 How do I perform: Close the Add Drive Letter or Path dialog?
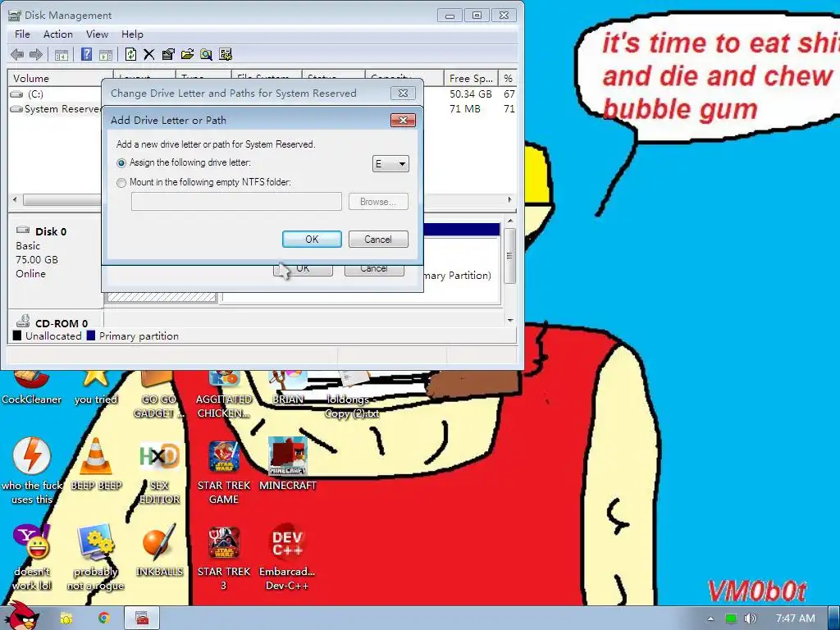(x=403, y=120)
